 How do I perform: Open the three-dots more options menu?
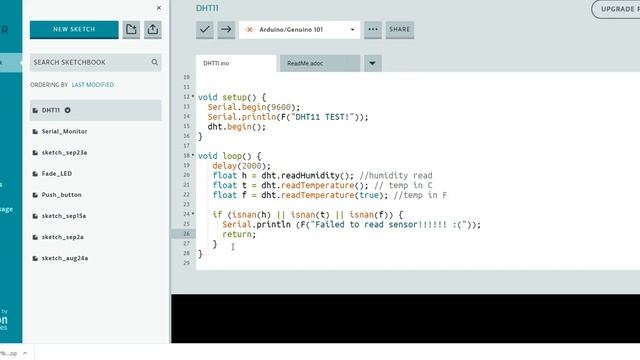coord(373,30)
